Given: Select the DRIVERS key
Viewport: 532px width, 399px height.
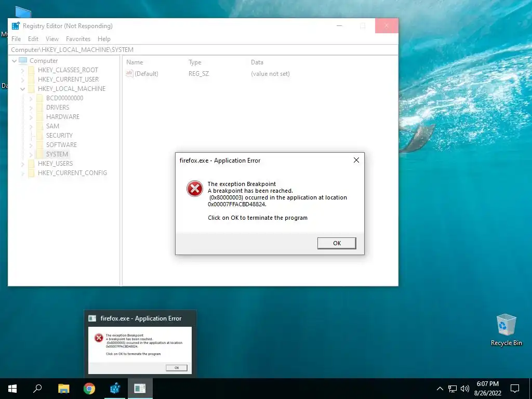Looking at the screenshot, I should (58, 107).
